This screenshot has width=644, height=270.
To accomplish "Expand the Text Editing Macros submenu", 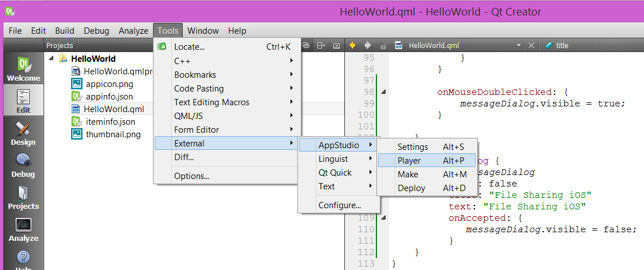I will (292, 102).
